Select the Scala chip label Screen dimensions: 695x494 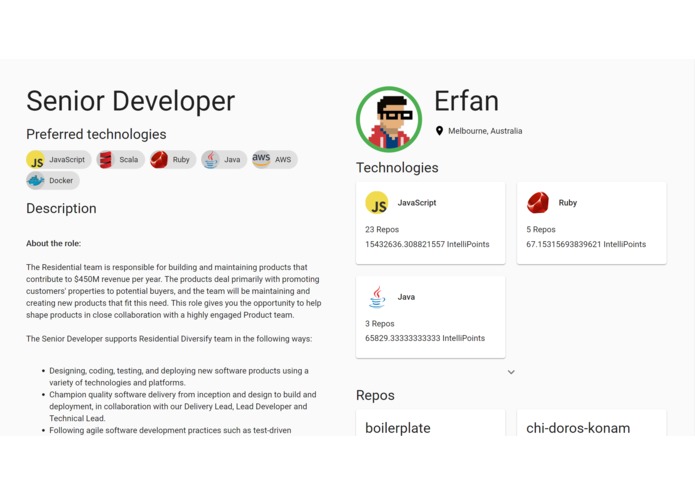pos(129,159)
